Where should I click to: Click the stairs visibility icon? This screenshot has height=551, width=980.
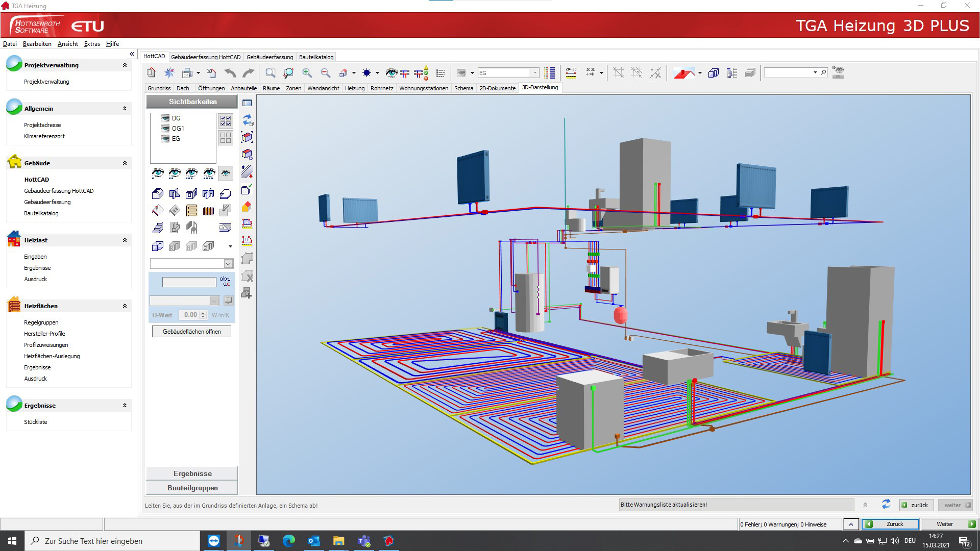click(158, 228)
